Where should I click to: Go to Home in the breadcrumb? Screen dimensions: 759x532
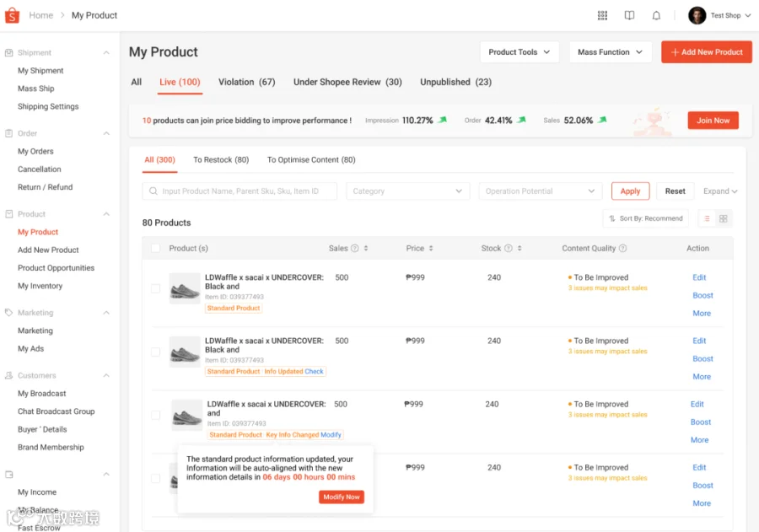pyautogui.click(x=41, y=15)
